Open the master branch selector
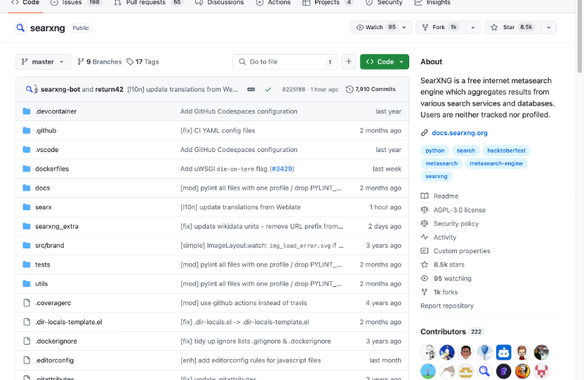 (43, 62)
